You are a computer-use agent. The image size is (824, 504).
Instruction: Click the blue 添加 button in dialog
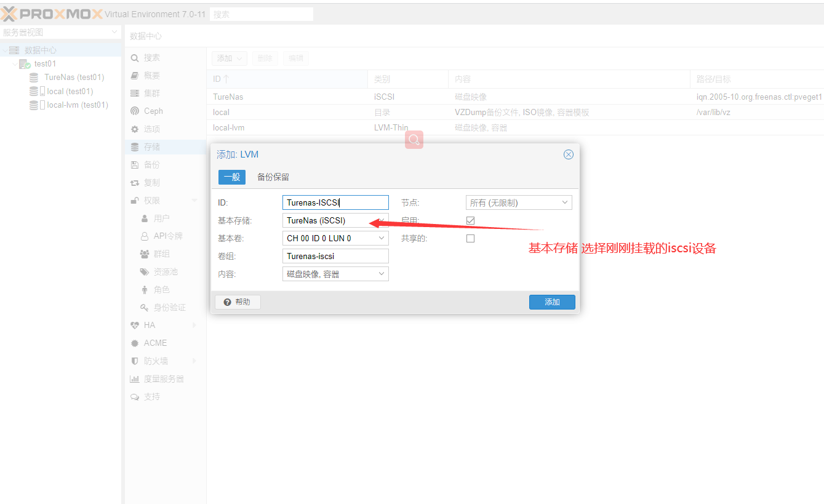[552, 302]
